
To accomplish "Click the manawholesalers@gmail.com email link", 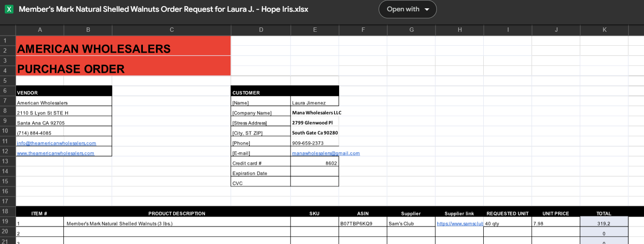I will [x=326, y=153].
